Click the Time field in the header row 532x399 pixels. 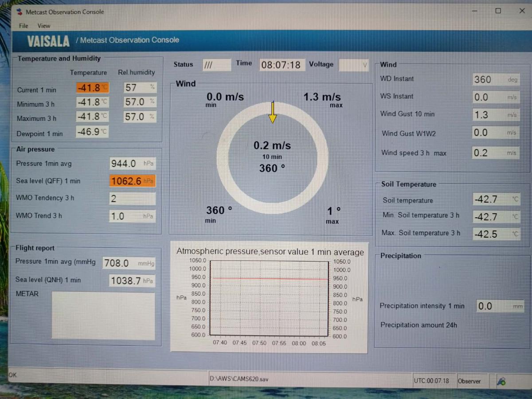(281, 65)
